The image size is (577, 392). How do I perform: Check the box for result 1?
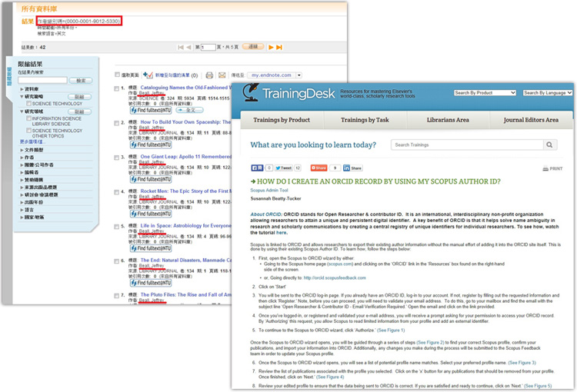pyautogui.click(x=117, y=88)
